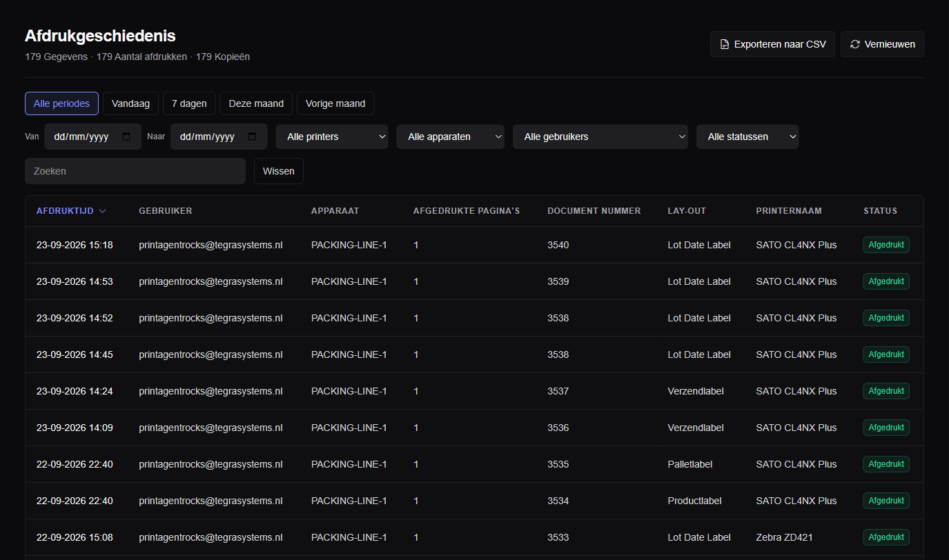Click the timestamp 22-09-2026 15:08
The width and height of the screenshot is (949, 560).
(75, 537)
